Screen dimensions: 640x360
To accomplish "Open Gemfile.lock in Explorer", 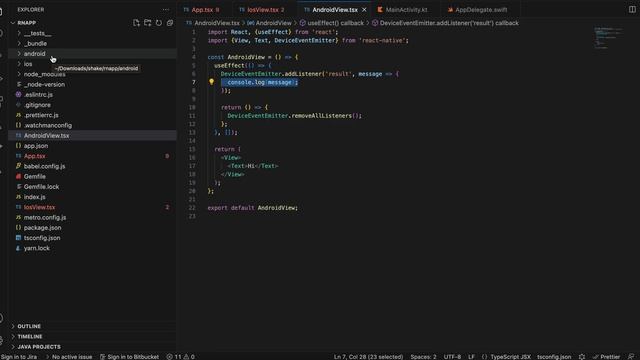I will click(41, 187).
